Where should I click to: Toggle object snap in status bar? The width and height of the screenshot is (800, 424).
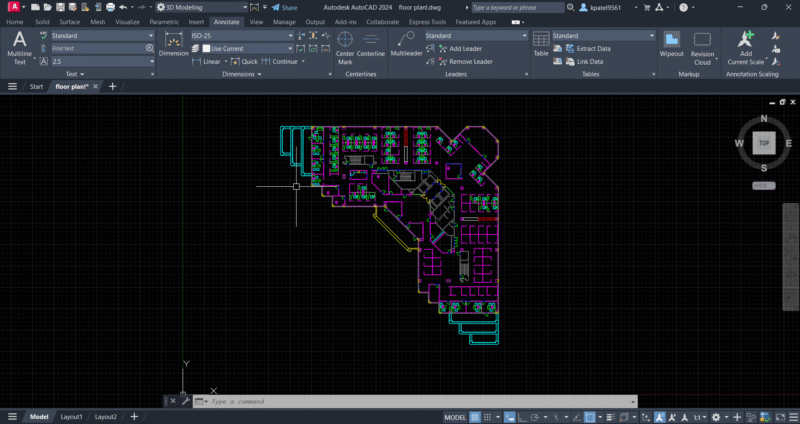589,417
